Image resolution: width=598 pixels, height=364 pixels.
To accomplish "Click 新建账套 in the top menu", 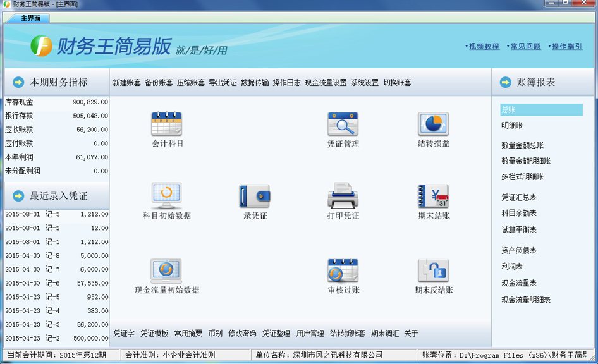I will [x=127, y=83].
